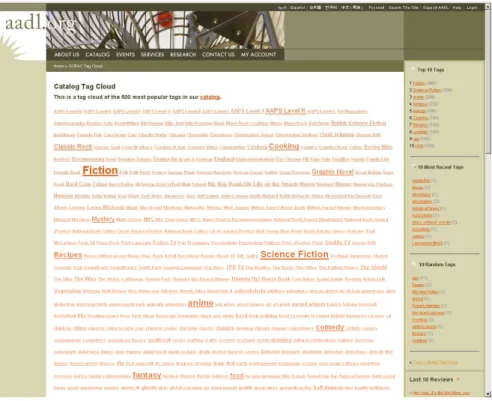Go to the EVENTS section
The width and height of the screenshot is (492, 401).
click(125, 55)
